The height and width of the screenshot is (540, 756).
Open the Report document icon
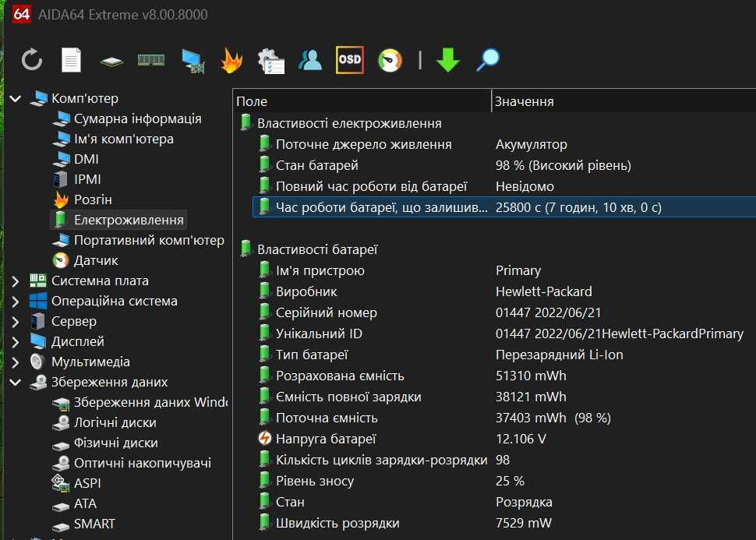click(x=71, y=60)
